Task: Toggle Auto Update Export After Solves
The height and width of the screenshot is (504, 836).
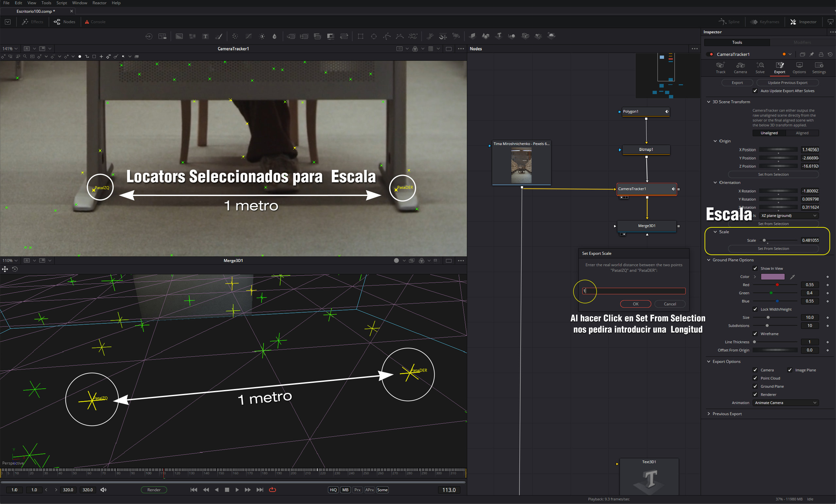Action: coord(755,91)
